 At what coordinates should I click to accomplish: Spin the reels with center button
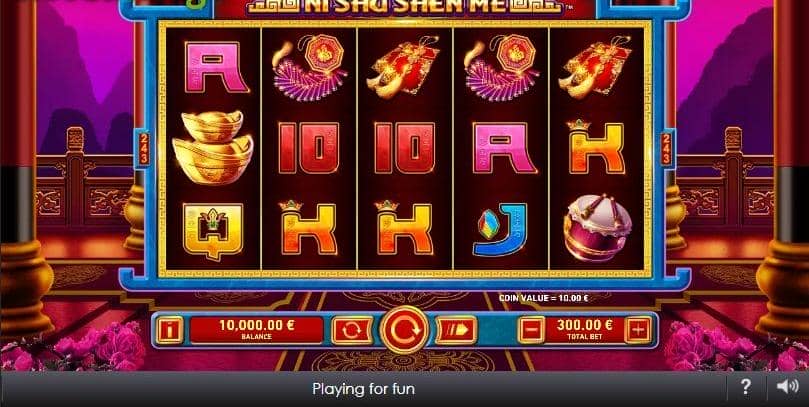(404, 330)
